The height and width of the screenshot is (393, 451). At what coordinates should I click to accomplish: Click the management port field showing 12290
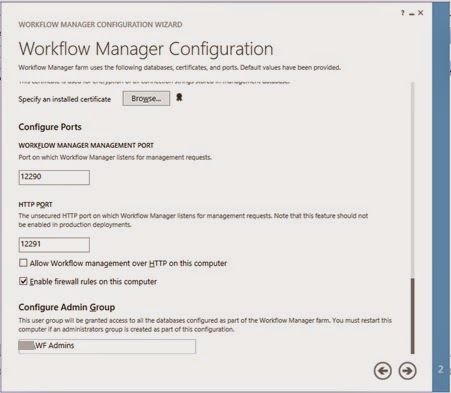[54, 177]
